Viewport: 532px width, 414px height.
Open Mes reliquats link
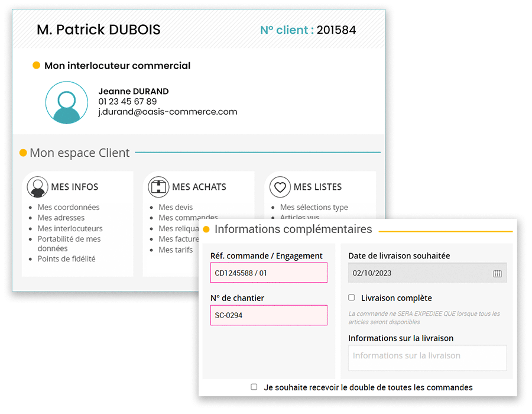point(179,228)
